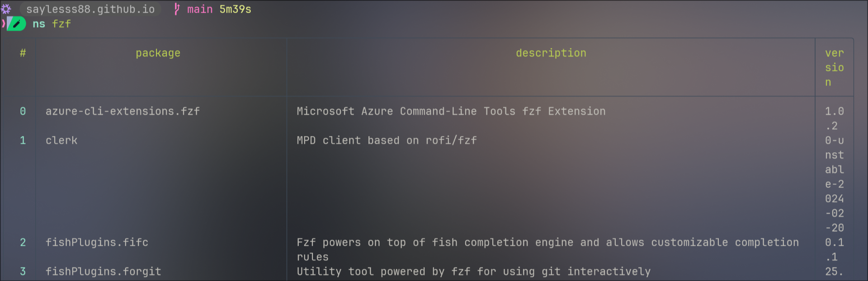This screenshot has height=281, width=868.
Task: Click the ns command text
Action: click(39, 24)
